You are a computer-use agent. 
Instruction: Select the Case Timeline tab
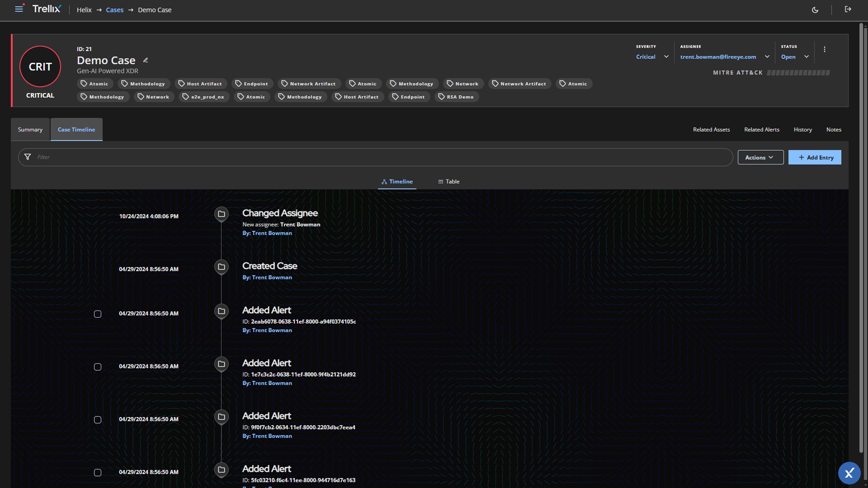tap(76, 129)
